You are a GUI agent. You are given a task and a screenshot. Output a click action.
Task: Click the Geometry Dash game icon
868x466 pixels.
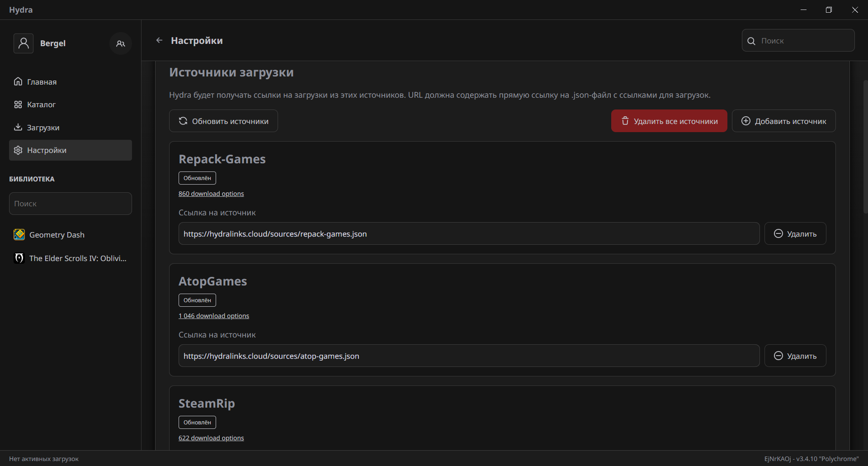(x=19, y=234)
